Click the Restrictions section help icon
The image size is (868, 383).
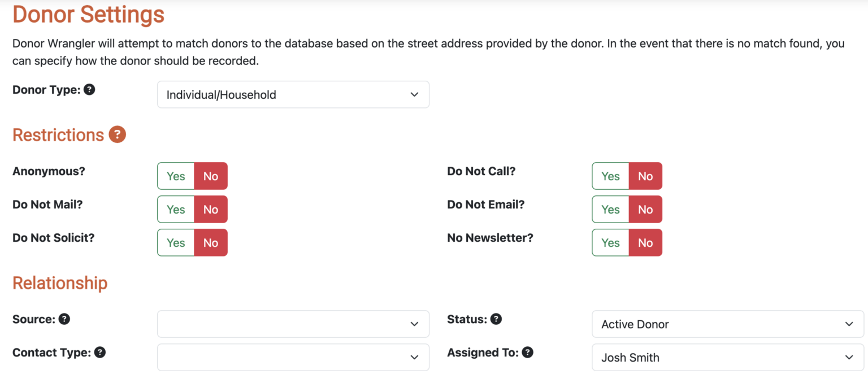click(117, 134)
